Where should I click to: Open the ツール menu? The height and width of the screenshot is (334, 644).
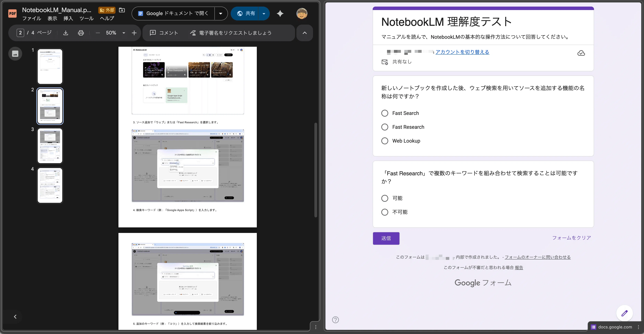86,18
